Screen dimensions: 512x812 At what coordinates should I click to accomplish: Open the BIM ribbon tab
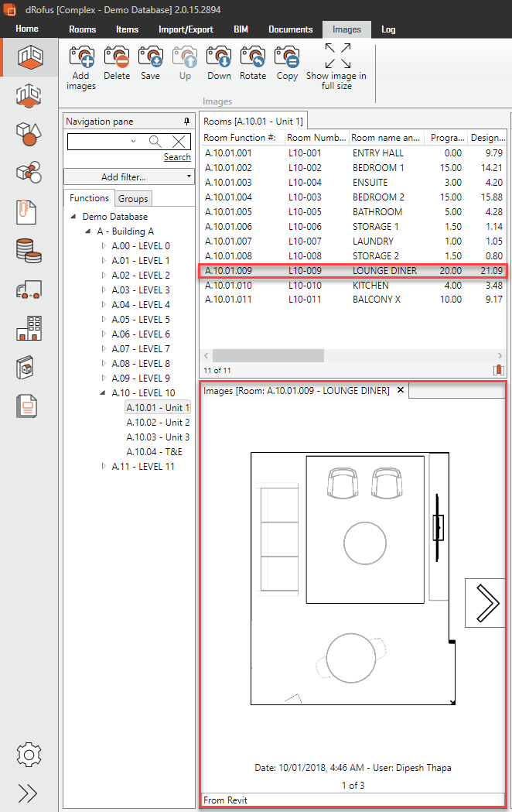point(241,29)
